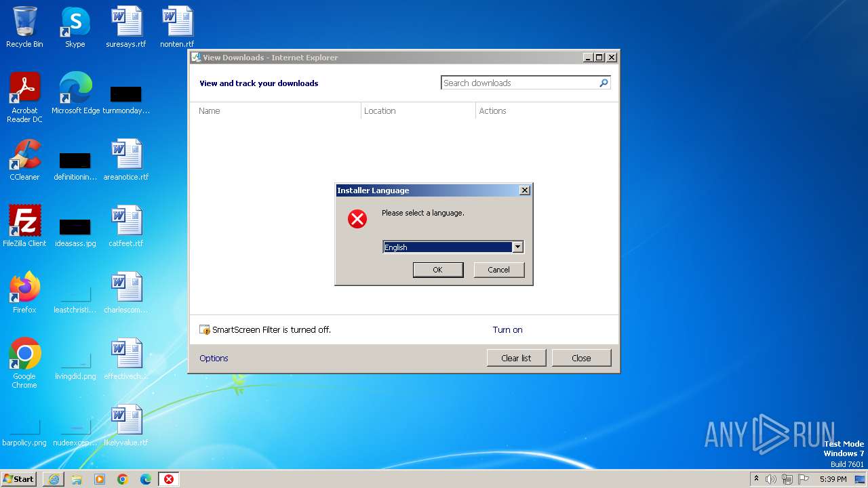Open the Action Center flag icon
This screenshot has width=868, height=488.
point(804,479)
